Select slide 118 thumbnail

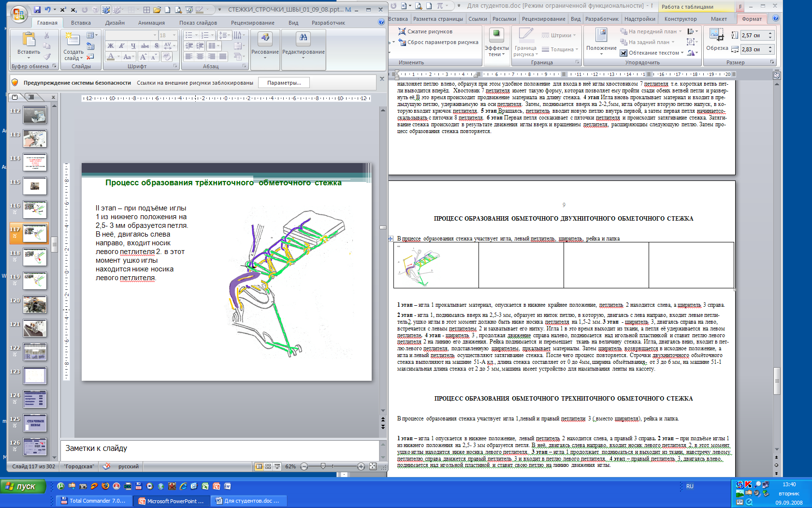(35, 257)
